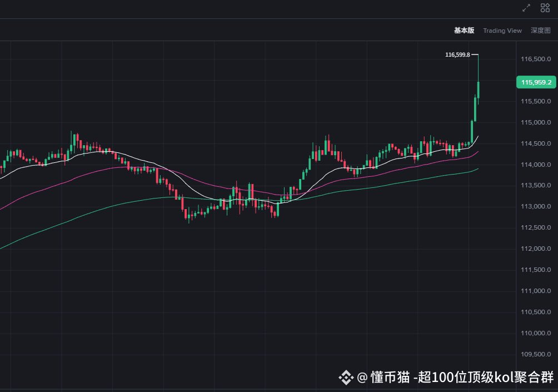The height and width of the screenshot is (392, 558).
Task: Click the 114,000.0 price axis label
Action: point(535,165)
